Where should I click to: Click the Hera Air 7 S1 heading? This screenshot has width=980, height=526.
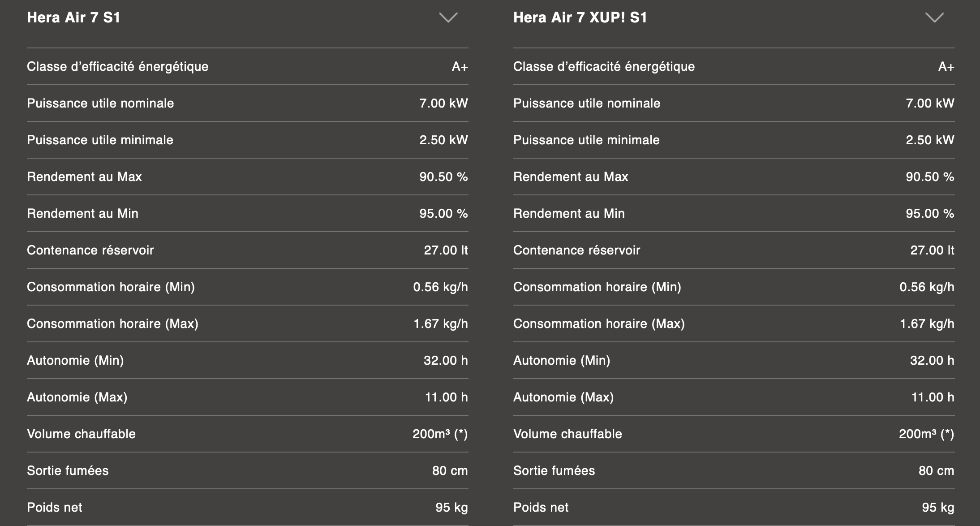click(73, 17)
